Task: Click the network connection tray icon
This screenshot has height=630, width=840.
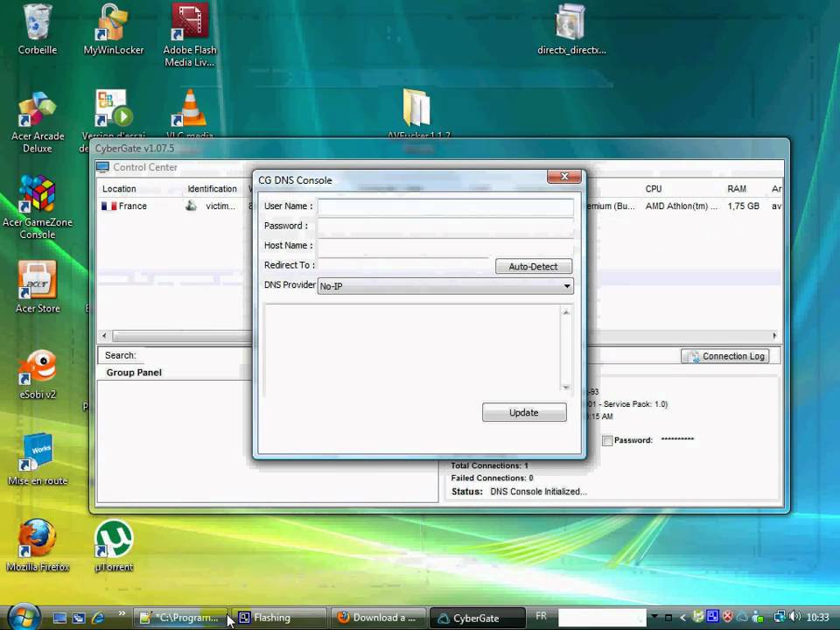Action: click(x=780, y=617)
